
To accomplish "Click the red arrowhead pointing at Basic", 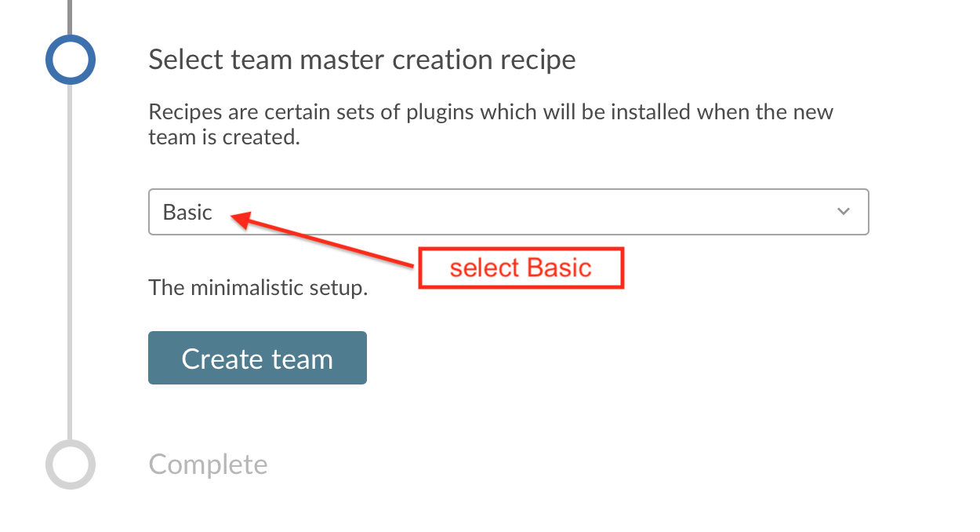I will pyautogui.click(x=246, y=221).
